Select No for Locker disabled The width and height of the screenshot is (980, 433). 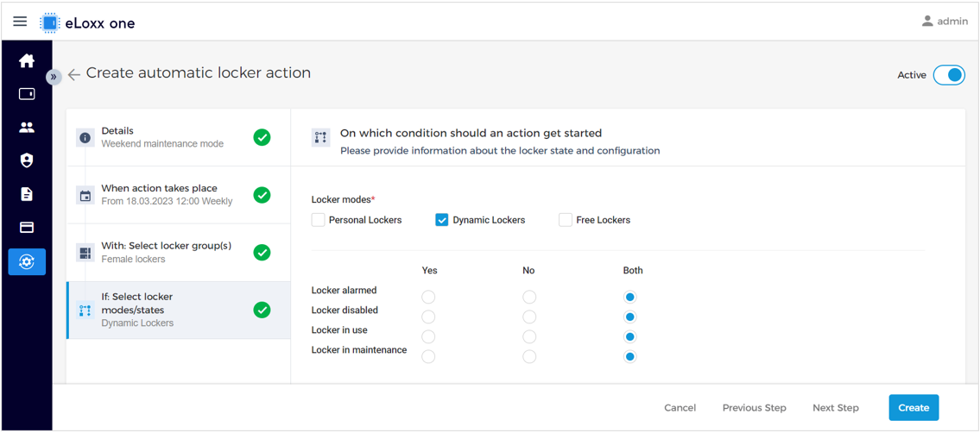(x=529, y=317)
